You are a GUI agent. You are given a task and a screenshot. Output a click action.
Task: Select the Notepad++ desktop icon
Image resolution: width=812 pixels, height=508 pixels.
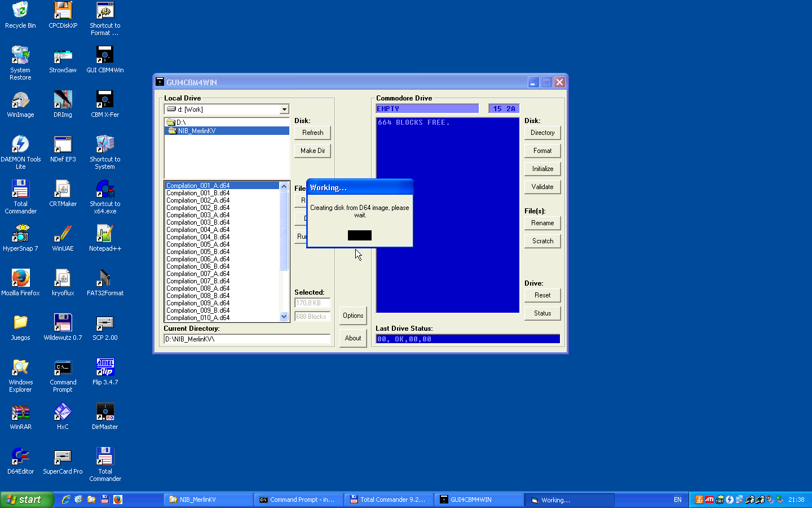pyautogui.click(x=105, y=238)
